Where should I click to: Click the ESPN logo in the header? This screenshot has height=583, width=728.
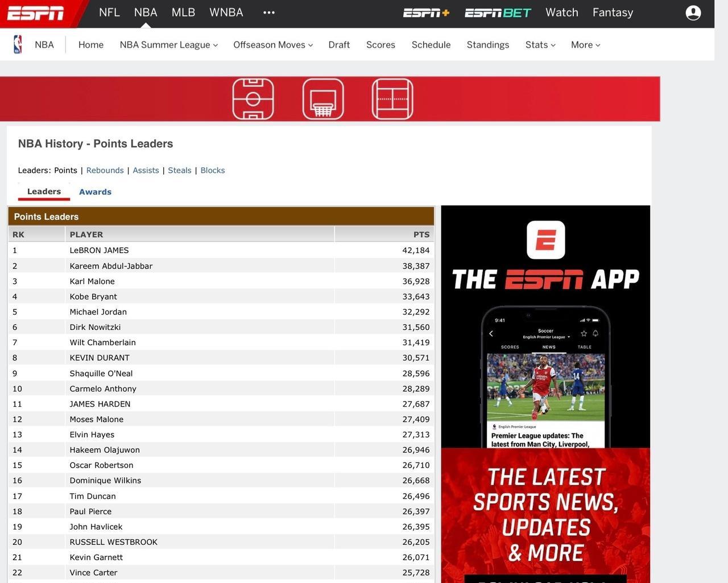click(x=35, y=13)
